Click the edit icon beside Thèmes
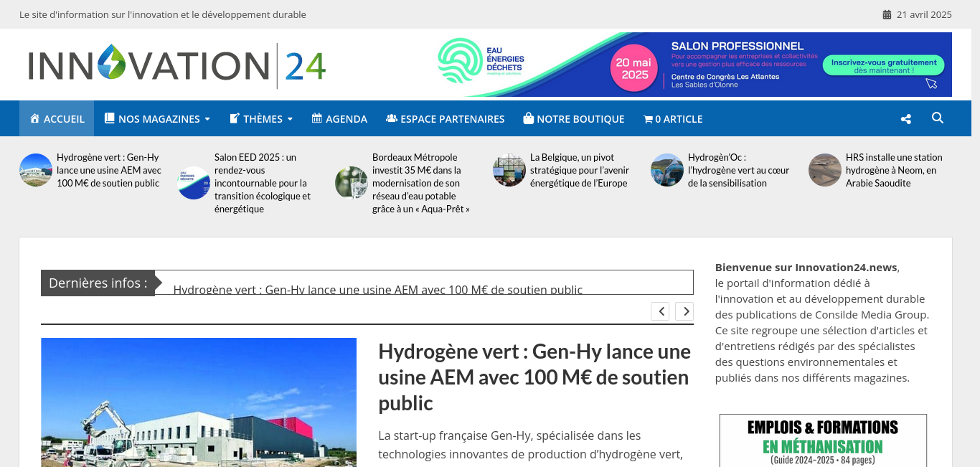The image size is (980, 467). tap(235, 118)
